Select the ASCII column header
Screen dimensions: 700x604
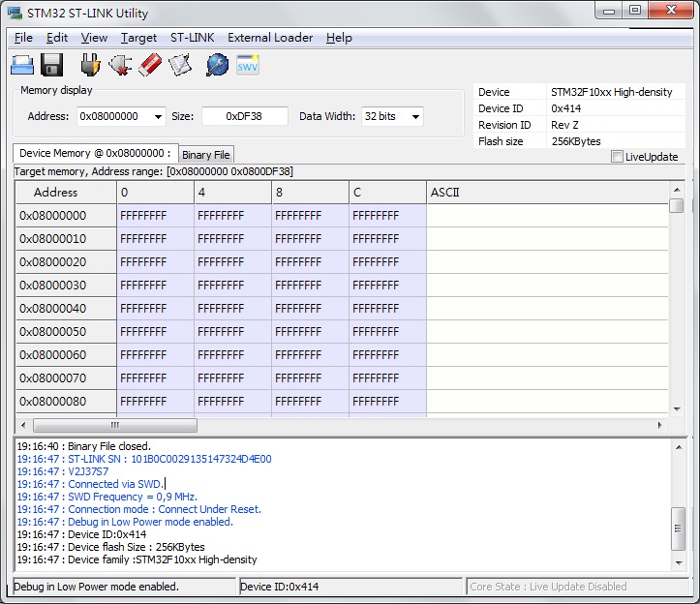(x=547, y=193)
